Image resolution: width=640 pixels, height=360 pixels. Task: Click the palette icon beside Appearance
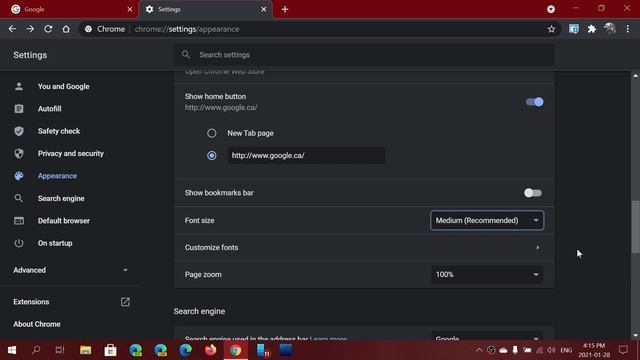tap(19, 176)
